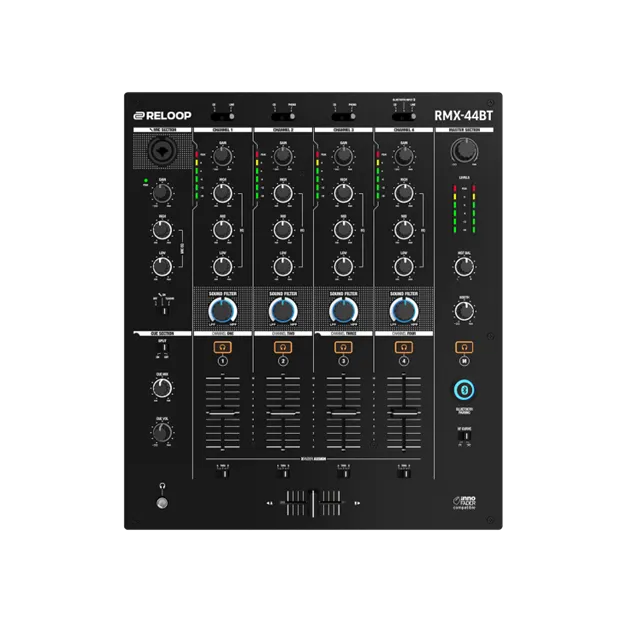Viewport: 626px width, 626px height.
Task: Click the Channel 4 header label
Action: coord(404,130)
